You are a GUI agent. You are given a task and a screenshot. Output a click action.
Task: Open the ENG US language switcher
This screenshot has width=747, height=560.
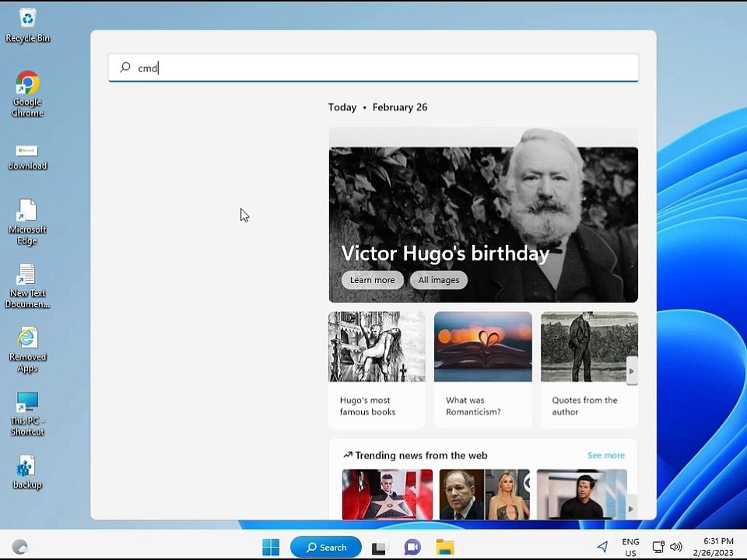tap(631, 547)
